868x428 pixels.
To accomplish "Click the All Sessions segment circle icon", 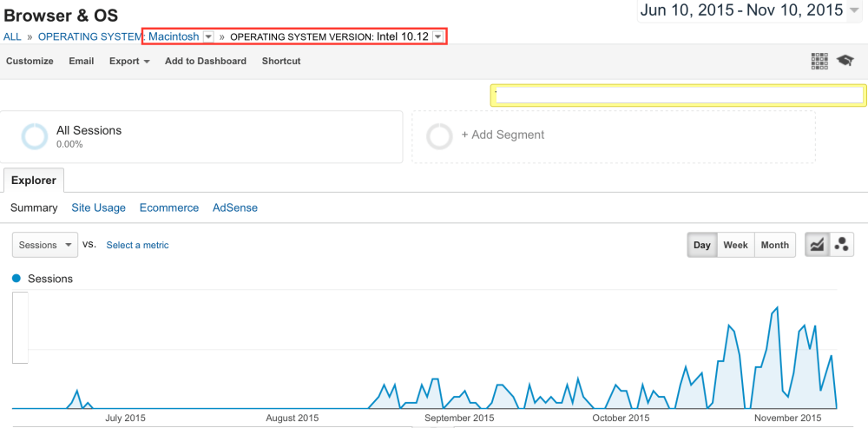I will pyautogui.click(x=36, y=136).
